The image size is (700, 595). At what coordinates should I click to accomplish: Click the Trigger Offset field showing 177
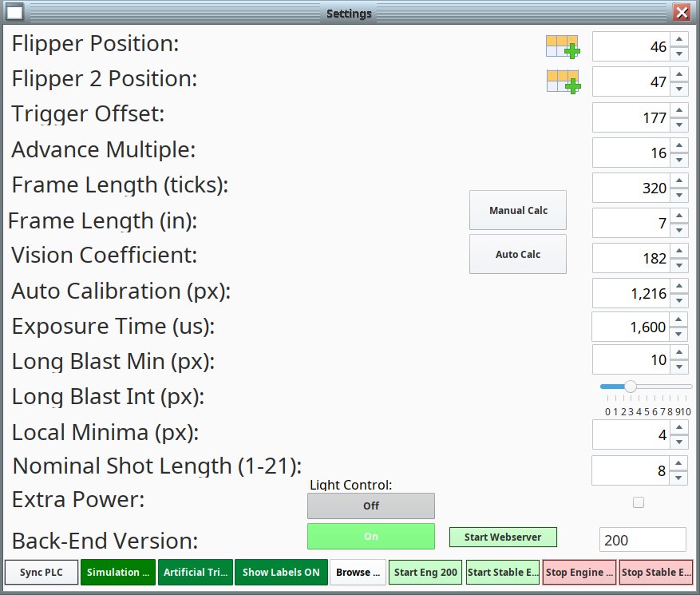(x=631, y=117)
